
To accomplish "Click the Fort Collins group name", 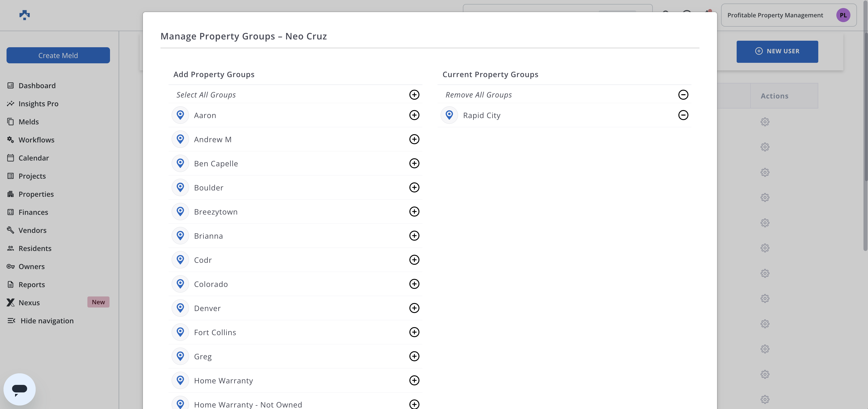I will [215, 332].
